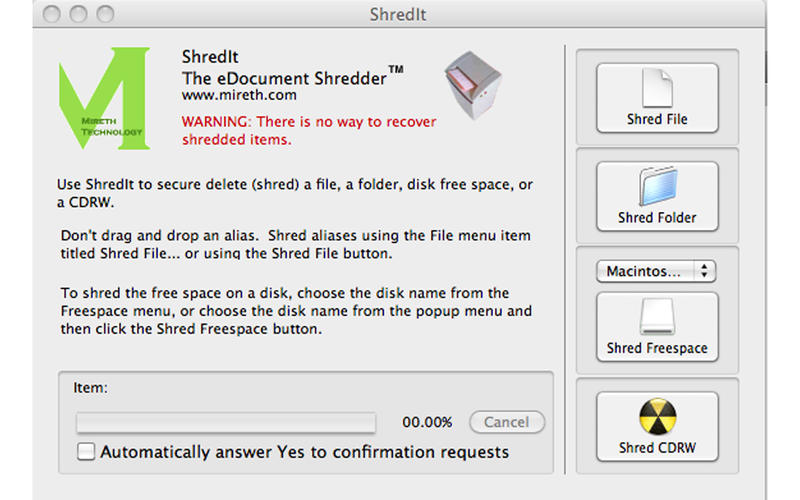This screenshot has height=500, width=800.
Task: Click the Shred Freespace button label
Action: (657, 348)
